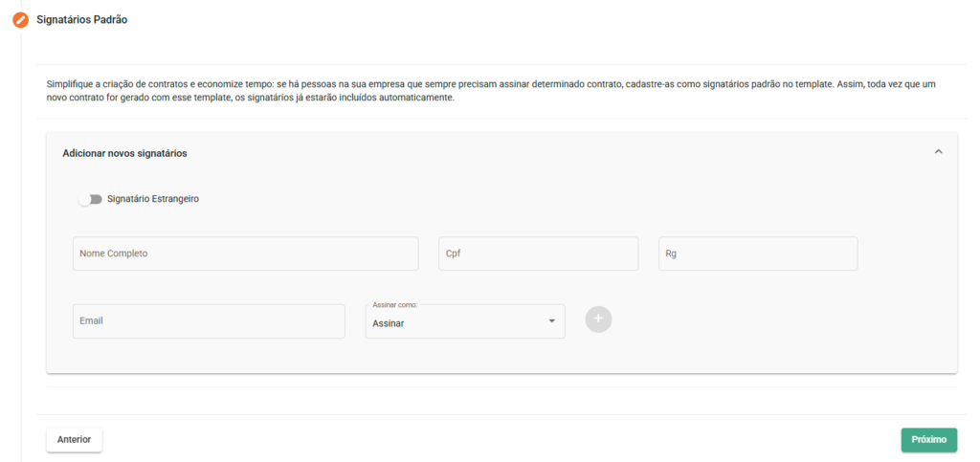Collapse the Adicionar novos signatários panel chevron
Image resolution: width=980 pixels, height=462 pixels.
pos(938,152)
